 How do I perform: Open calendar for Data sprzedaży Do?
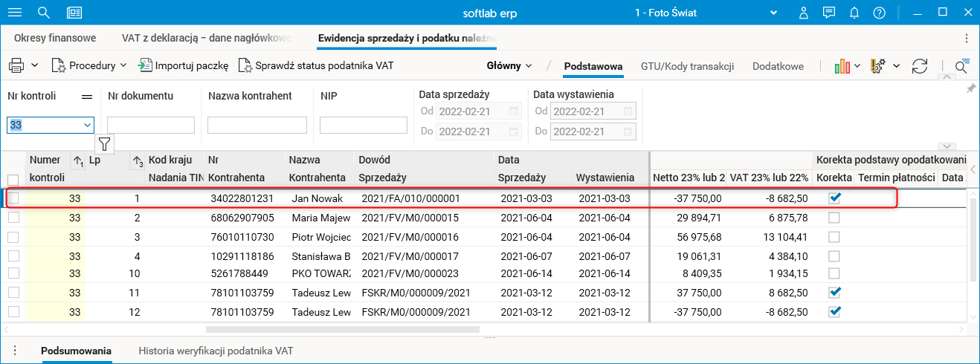click(514, 131)
